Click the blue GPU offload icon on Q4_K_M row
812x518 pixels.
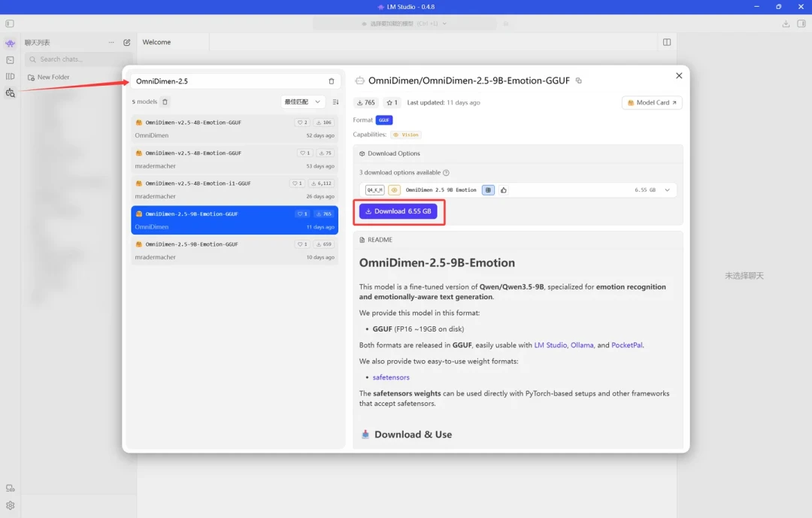click(488, 190)
